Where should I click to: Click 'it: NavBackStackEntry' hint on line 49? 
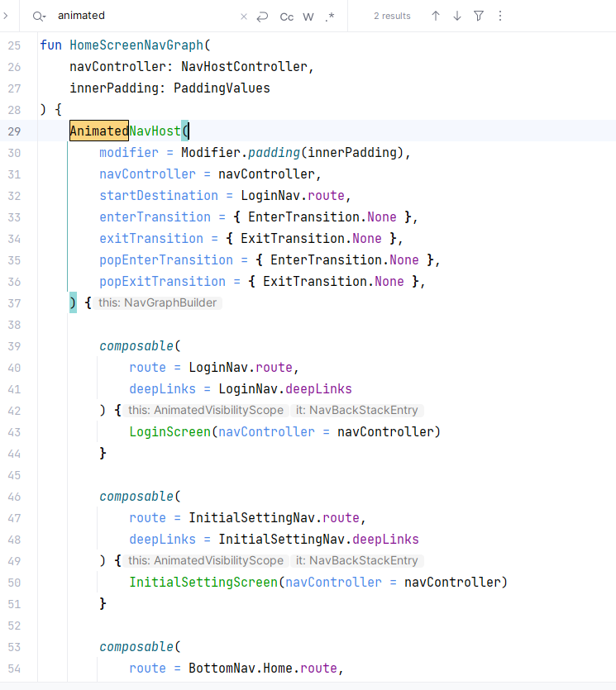356,560
